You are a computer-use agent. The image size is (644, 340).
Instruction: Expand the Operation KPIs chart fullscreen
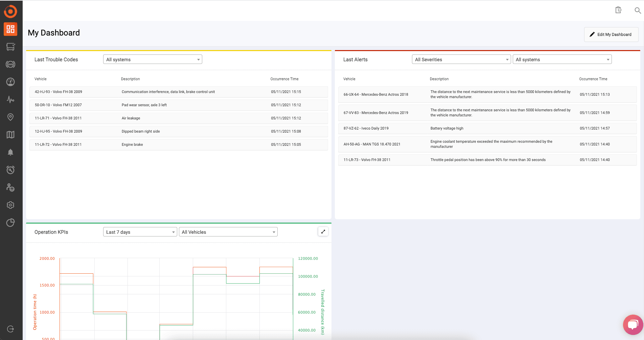[x=323, y=232]
